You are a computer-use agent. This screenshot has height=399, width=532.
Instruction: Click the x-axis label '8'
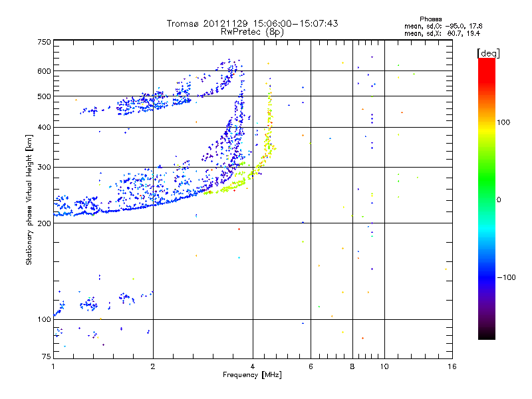click(352, 366)
